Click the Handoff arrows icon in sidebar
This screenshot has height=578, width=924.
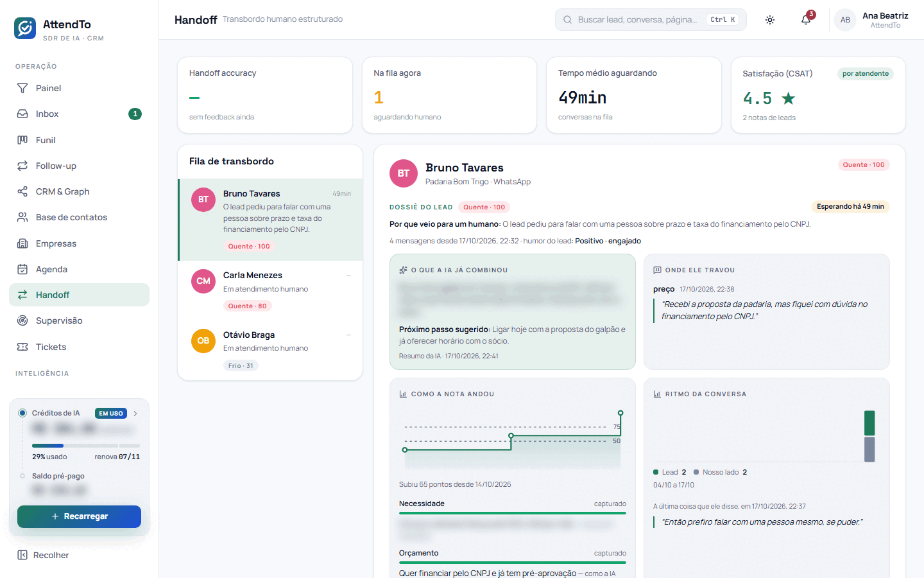point(22,295)
